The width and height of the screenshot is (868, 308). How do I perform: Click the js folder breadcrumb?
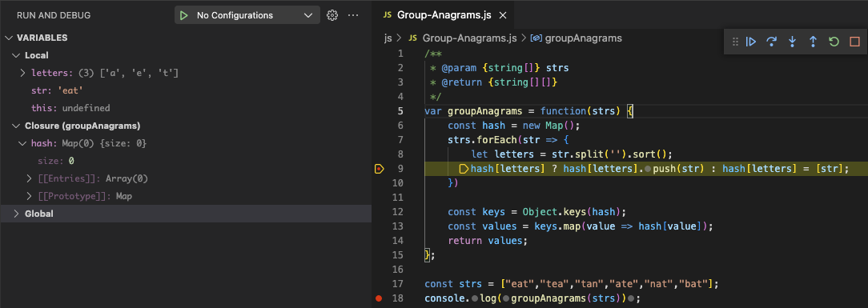tap(388, 38)
